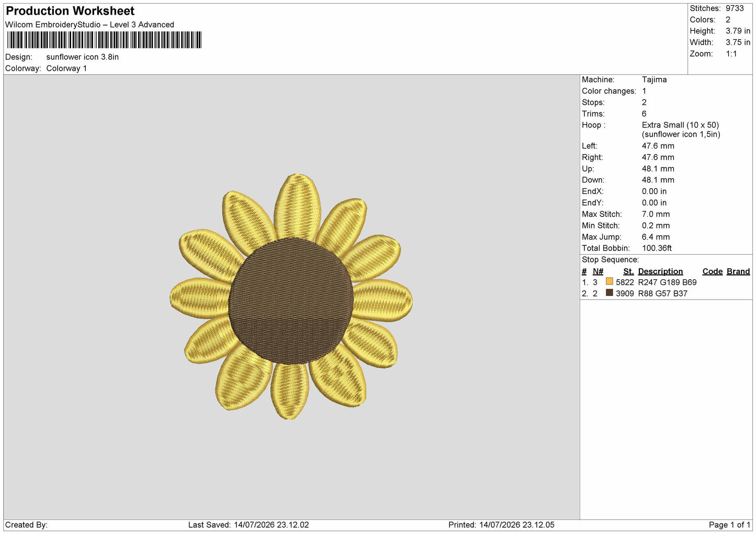Click the Hoop value Extra Small (10 x 50)

coord(681,125)
